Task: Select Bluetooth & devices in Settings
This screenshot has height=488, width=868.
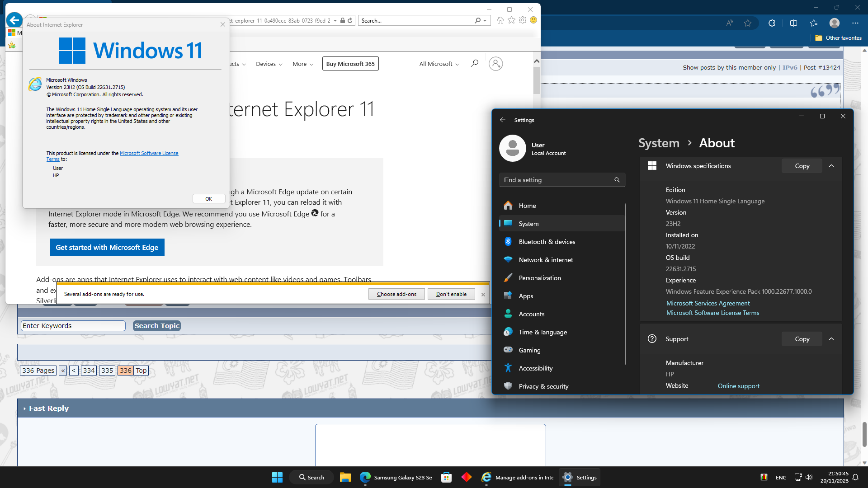Action: (562, 242)
